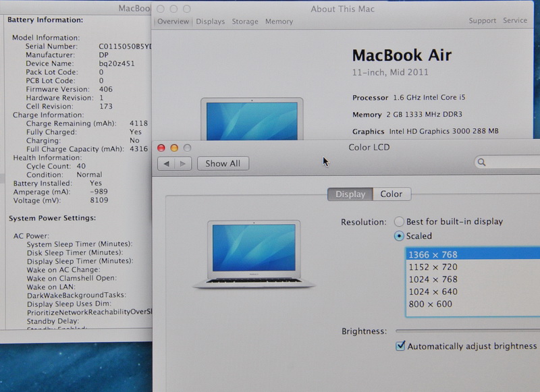The width and height of the screenshot is (540, 392).
Task: Click the back arrow in Color LCD window
Action: (x=166, y=163)
